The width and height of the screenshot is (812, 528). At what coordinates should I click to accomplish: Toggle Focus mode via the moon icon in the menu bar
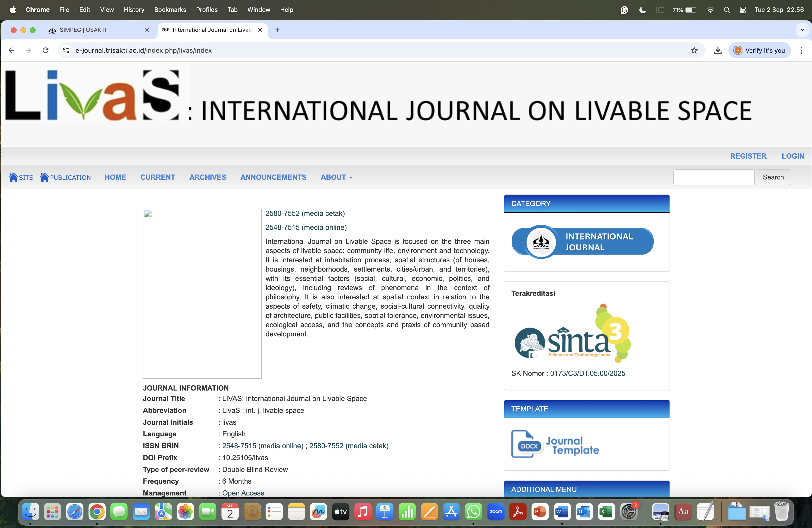(x=642, y=10)
